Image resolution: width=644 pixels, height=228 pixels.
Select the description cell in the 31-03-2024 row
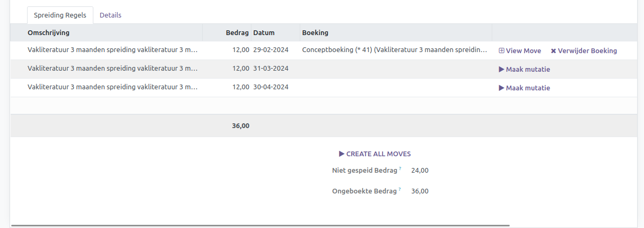point(112,69)
